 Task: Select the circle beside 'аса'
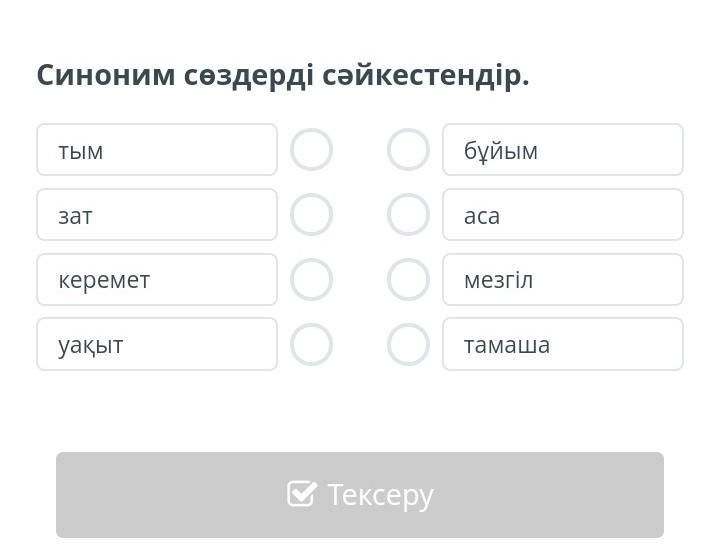[408, 215]
